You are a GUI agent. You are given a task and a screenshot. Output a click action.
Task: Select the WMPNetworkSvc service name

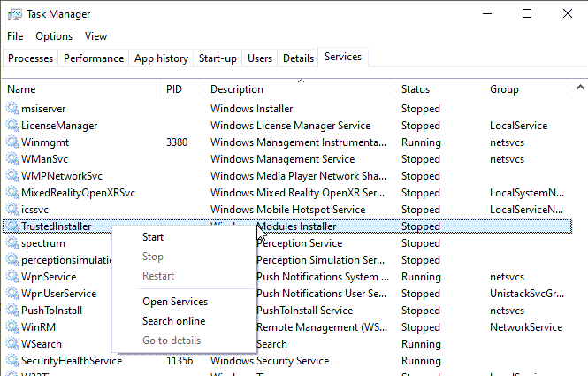tap(62, 176)
